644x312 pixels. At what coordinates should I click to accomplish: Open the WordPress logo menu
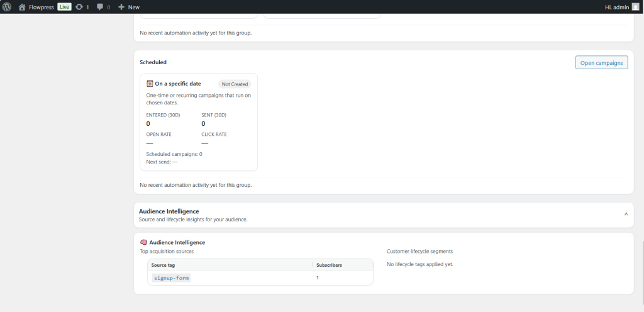coord(6,6)
